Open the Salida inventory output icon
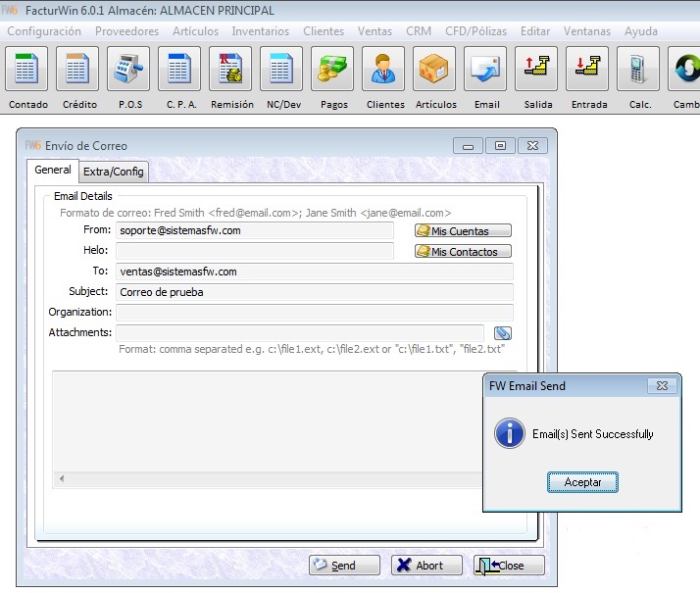This screenshot has height=593, width=700. (536, 69)
